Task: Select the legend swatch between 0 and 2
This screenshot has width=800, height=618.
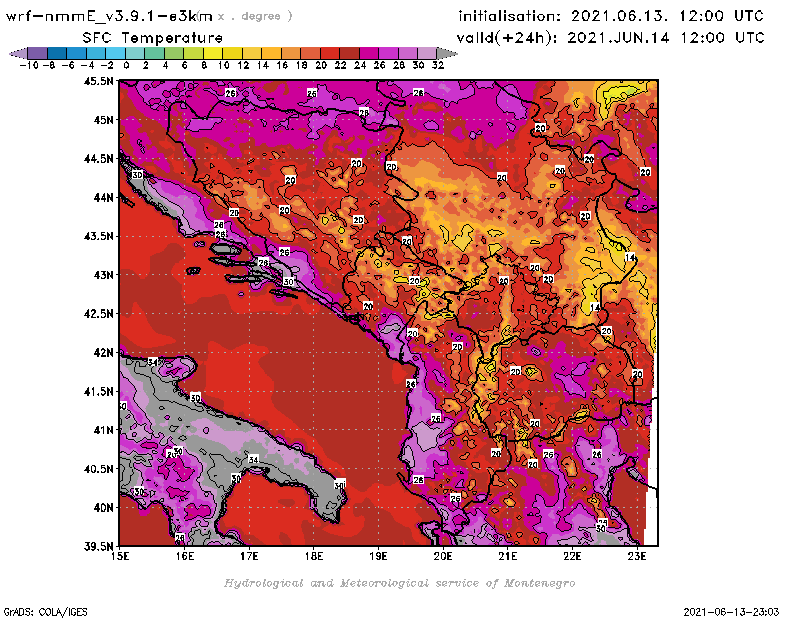Action: click(135, 53)
